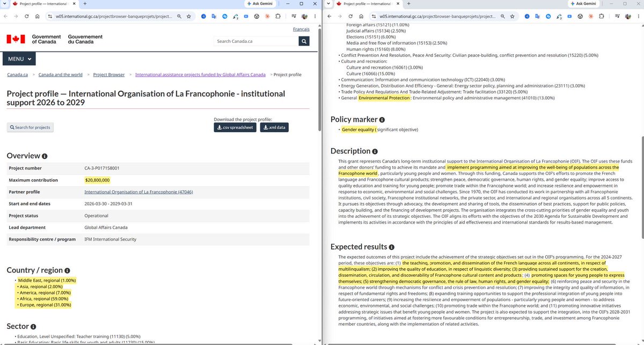The image size is (644, 345).
Task: Click the highlighted Gender equality policy marker
Action: [x=358, y=130]
